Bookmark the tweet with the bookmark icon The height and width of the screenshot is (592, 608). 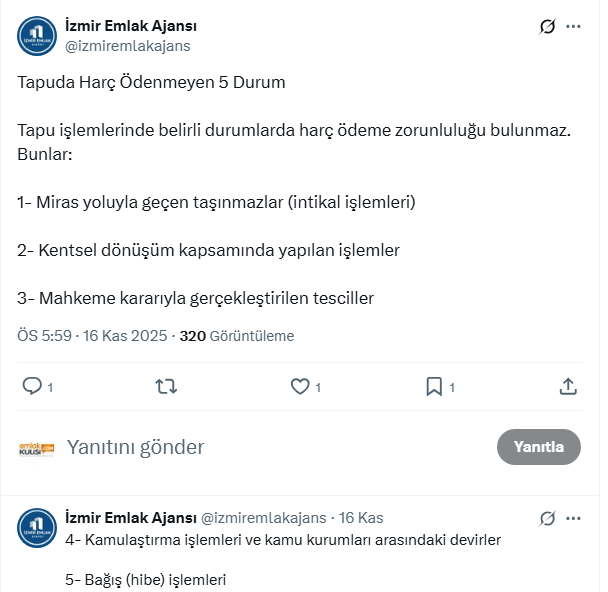[434, 386]
